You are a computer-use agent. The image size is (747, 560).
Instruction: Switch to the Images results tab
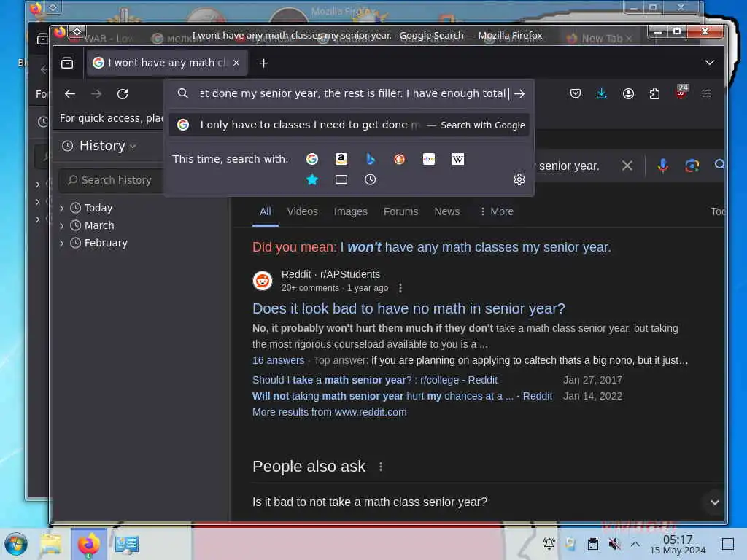351,211
